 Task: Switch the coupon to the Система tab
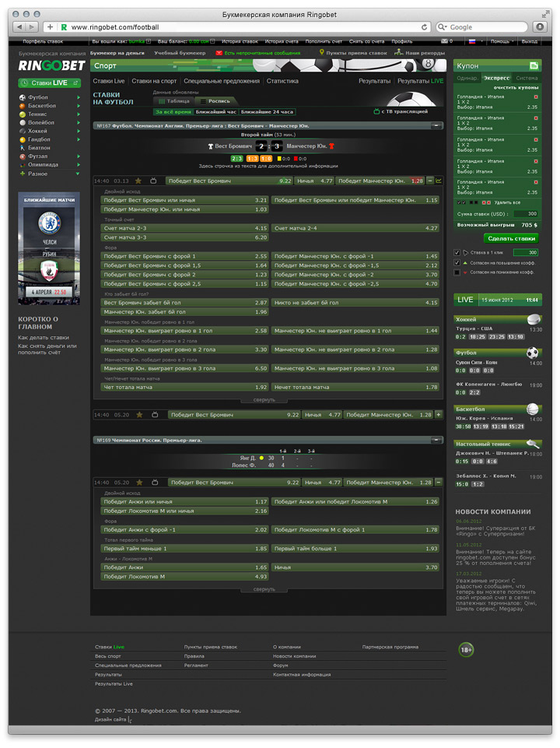click(x=527, y=79)
